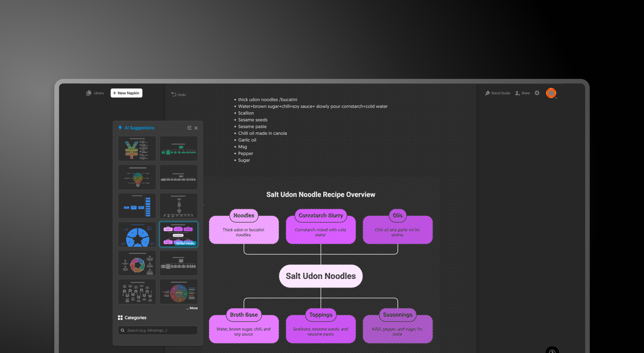
Task: Click the 'Salt Udon Noodle Recipe Overview' title
Action: click(x=321, y=195)
